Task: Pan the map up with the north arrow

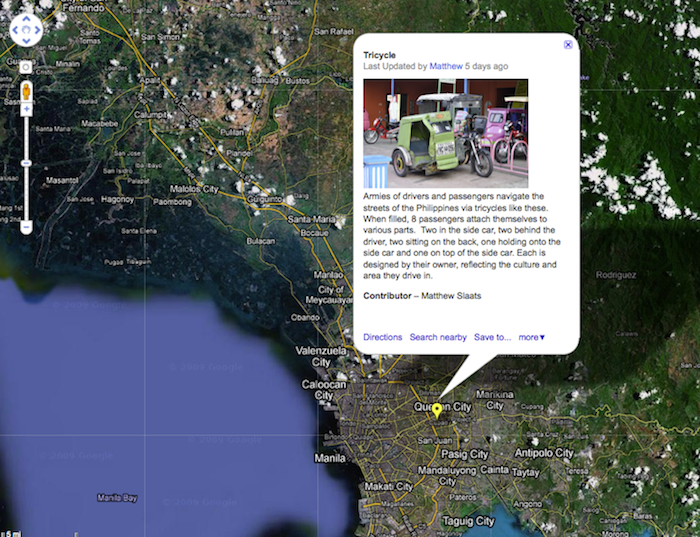Action: [25, 18]
